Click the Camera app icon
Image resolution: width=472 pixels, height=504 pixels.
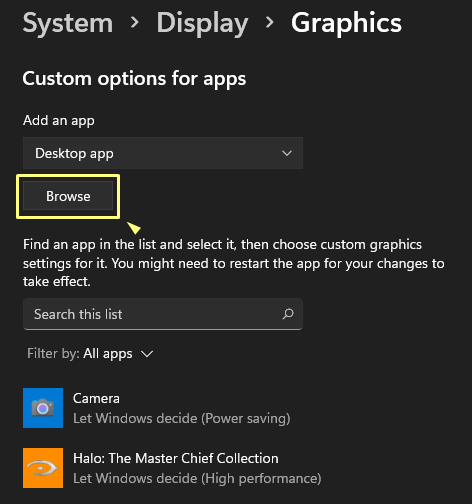(43, 408)
